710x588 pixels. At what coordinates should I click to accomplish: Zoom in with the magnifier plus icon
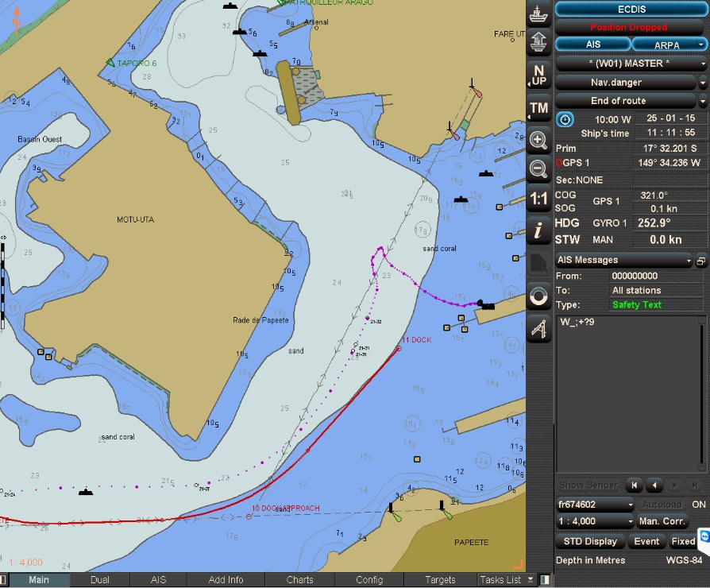(539, 141)
